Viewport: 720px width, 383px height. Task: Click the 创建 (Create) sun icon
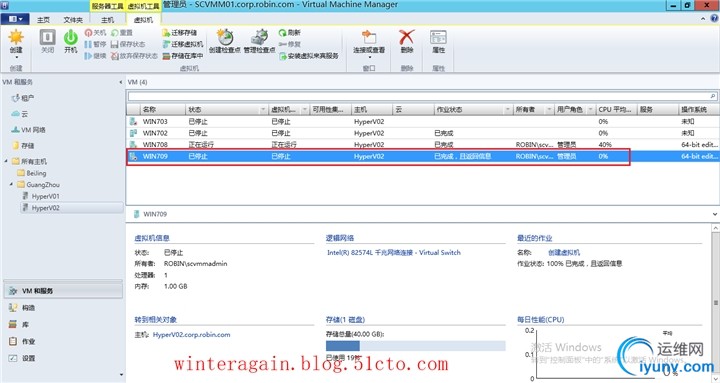point(16,38)
